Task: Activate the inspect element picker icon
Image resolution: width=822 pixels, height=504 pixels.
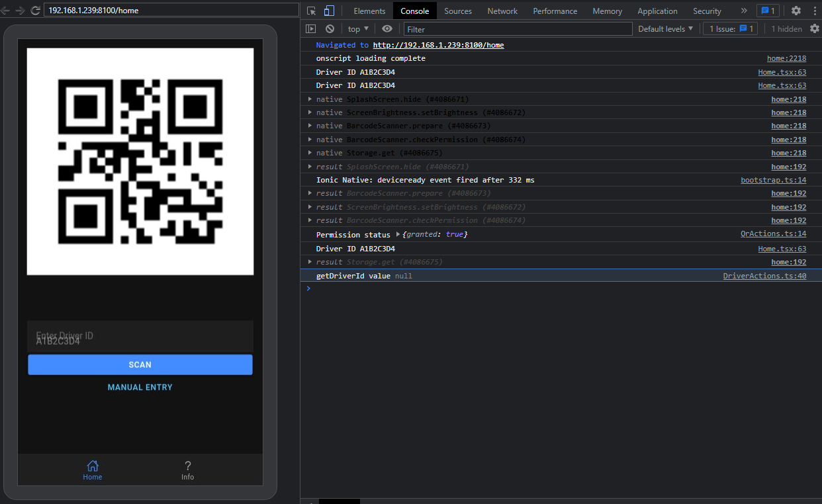Action: tap(311, 11)
